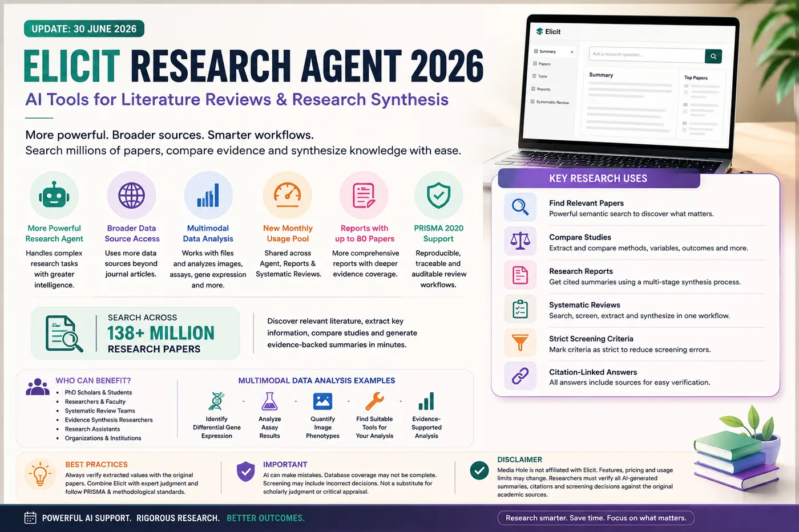Click the 'Top Papers' label on the laptop screen
This screenshot has height=532, width=799.
click(x=696, y=78)
